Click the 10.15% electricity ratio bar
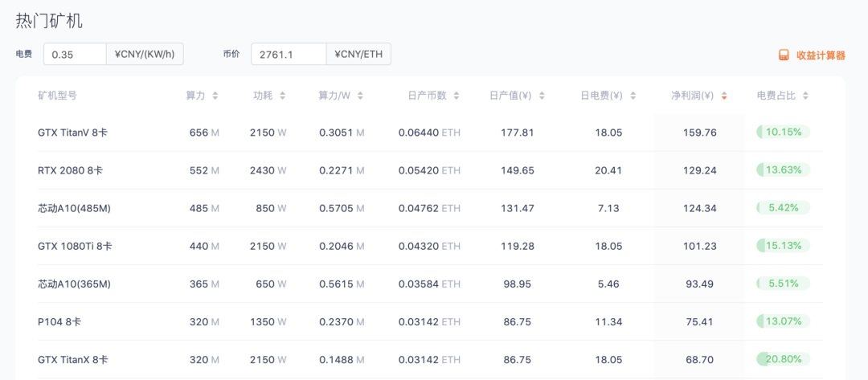 [782, 132]
